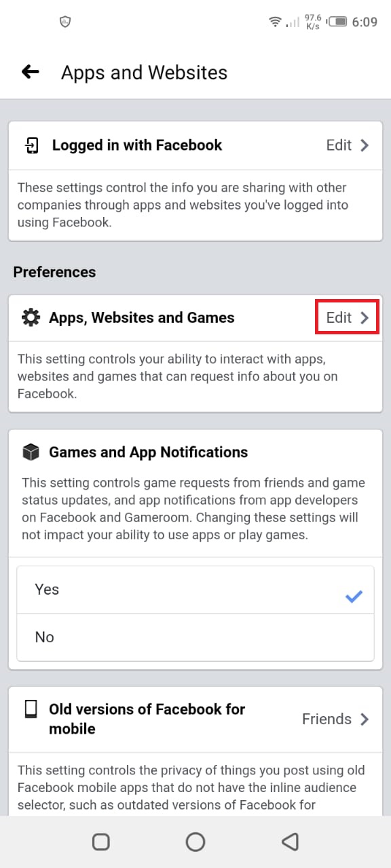The height and width of the screenshot is (868, 391).
Task: Tap the blue checkmark next to Yes
Action: [x=354, y=597]
